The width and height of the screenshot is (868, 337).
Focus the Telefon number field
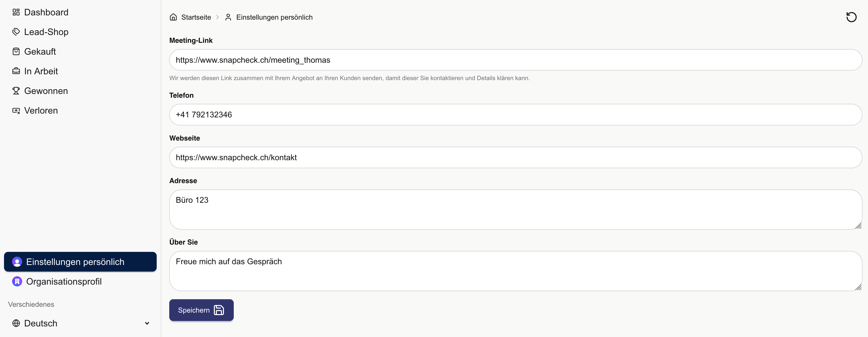pyautogui.click(x=515, y=115)
